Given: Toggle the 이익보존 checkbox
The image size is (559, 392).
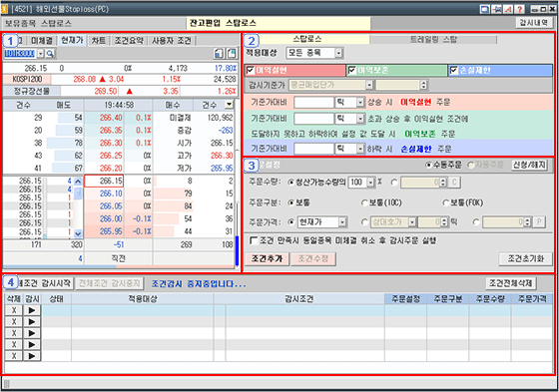Looking at the screenshot, I should pyautogui.click(x=351, y=70).
